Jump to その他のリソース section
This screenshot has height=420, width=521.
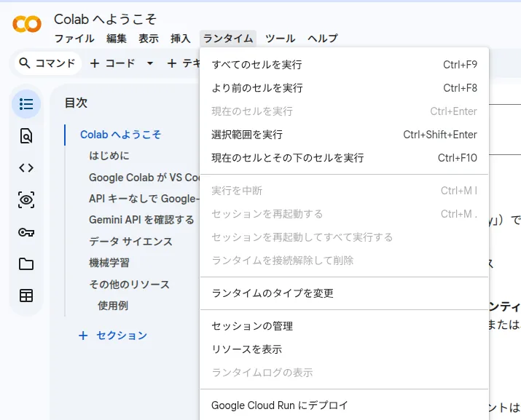(129, 285)
